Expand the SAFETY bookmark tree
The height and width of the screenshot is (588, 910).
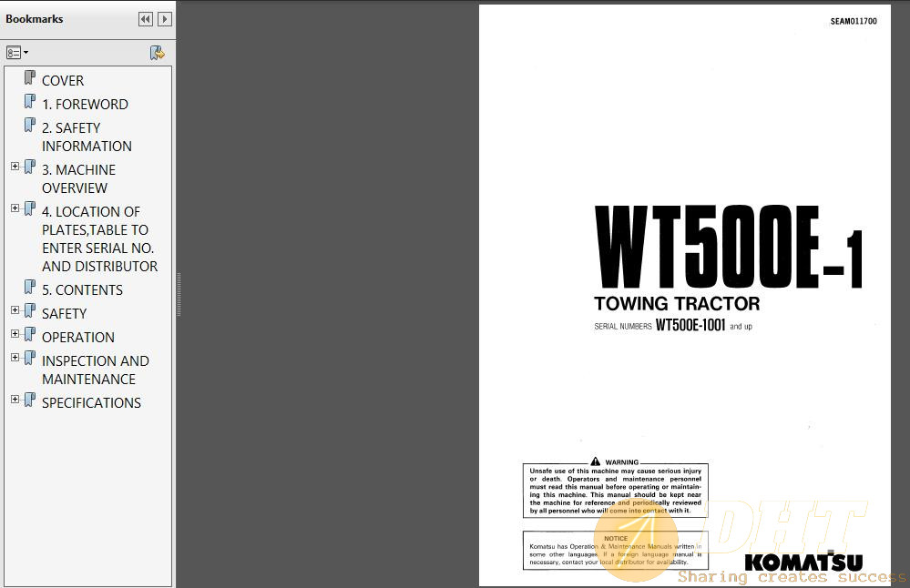coord(15,310)
